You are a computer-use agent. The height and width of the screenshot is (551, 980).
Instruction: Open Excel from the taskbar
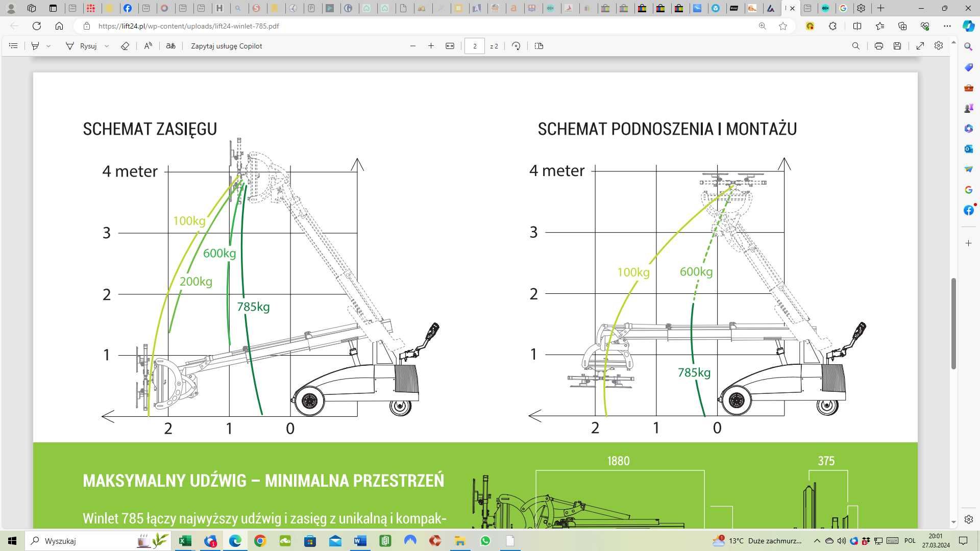[185, 541]
